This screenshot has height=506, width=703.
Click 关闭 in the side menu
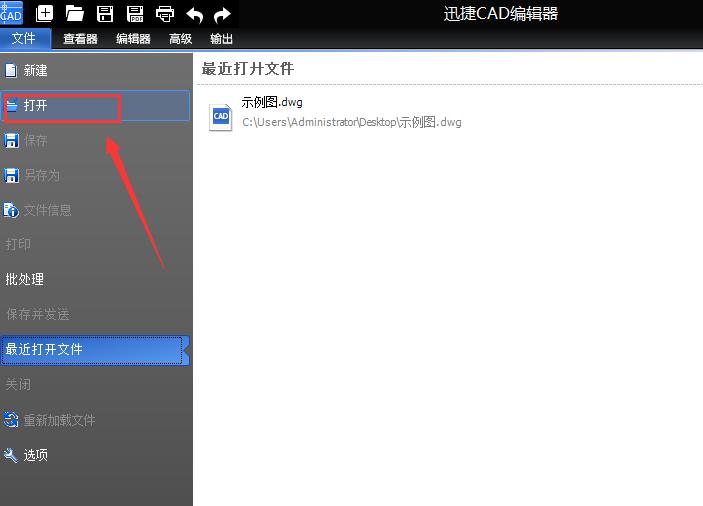95,384
